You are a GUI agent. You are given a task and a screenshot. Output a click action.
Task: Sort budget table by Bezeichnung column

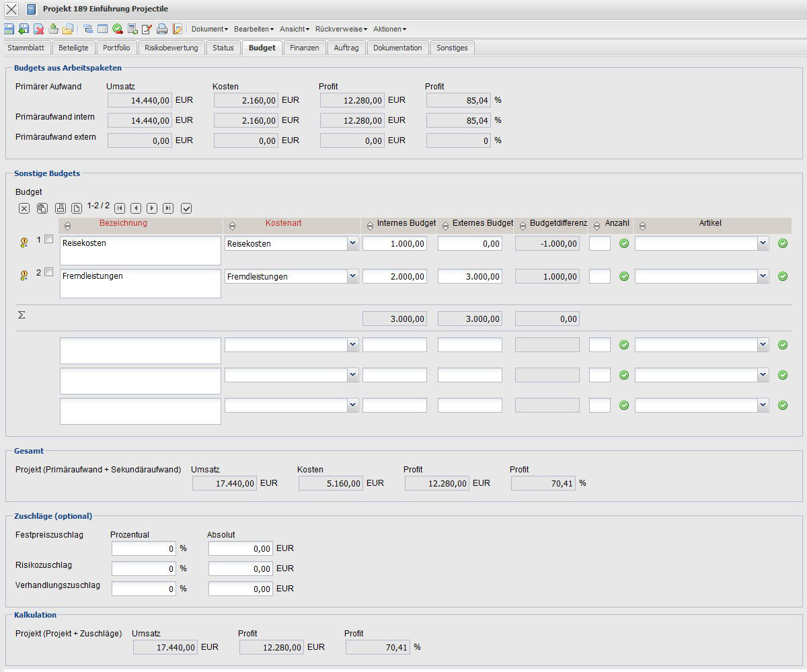tap(67, 226)
